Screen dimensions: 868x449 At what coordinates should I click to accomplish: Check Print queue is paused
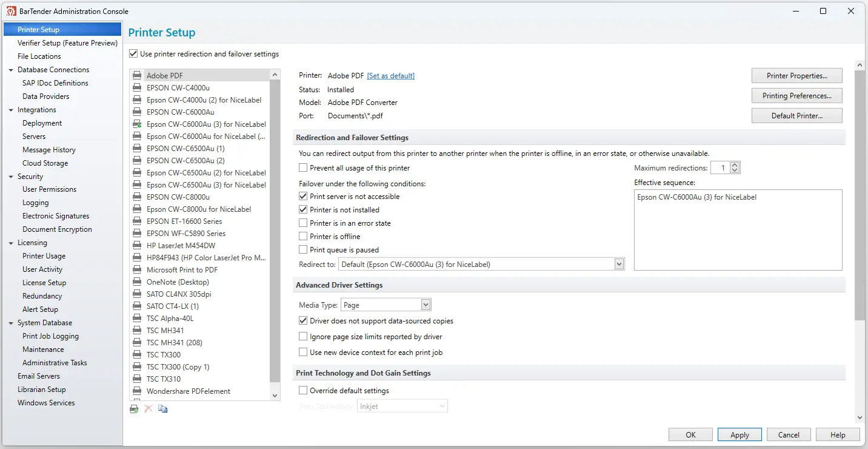303,250
